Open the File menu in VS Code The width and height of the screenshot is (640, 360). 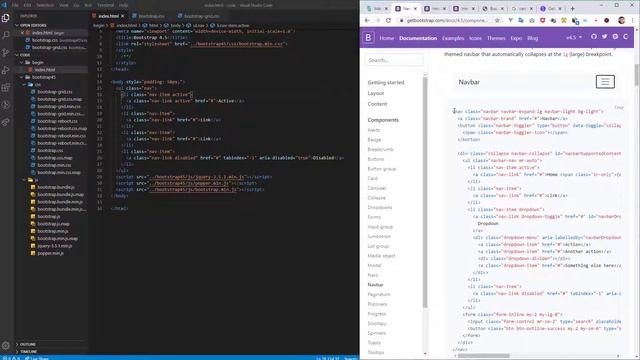(x=15, y=5)
